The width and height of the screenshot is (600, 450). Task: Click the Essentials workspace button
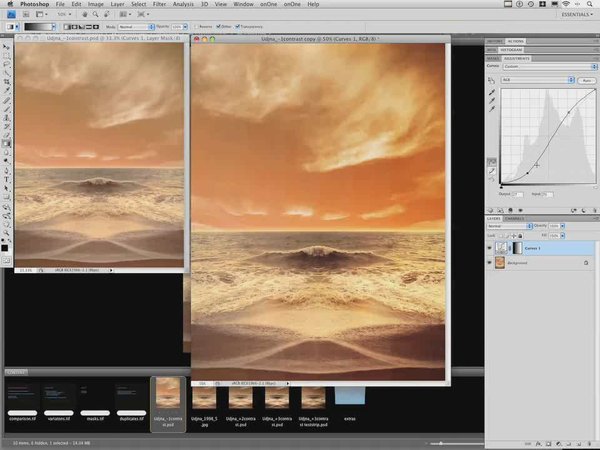pos(574,17)
